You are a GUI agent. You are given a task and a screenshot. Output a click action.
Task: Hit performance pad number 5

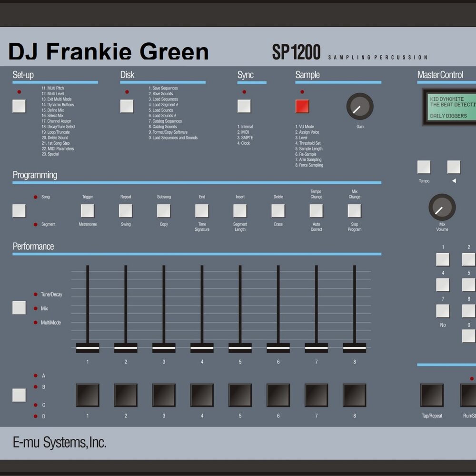click(x=240, y=395)
